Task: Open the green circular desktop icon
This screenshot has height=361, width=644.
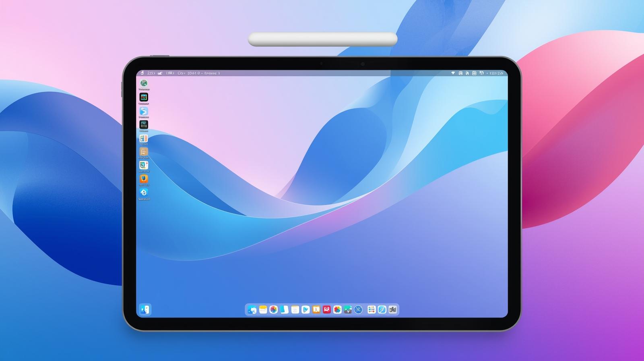Action: [x=144, y=83]
